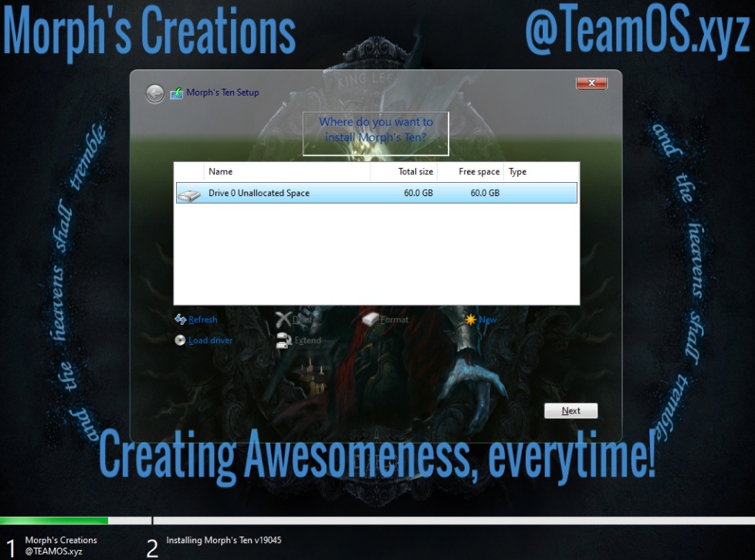Screen dimensions: 755x560
Task: Click the green installation progress bar
Action: point(54,521)
